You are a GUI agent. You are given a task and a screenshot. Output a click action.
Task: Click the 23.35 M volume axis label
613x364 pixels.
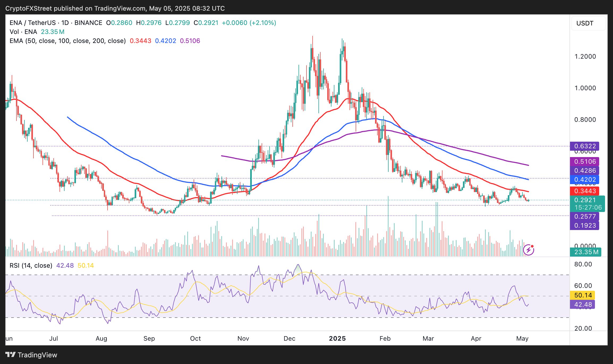point(586,252)
